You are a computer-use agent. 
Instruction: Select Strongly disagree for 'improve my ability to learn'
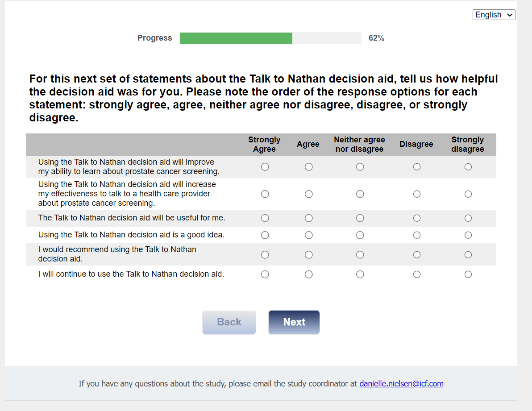pyautogui.click(x=468, y=167)
